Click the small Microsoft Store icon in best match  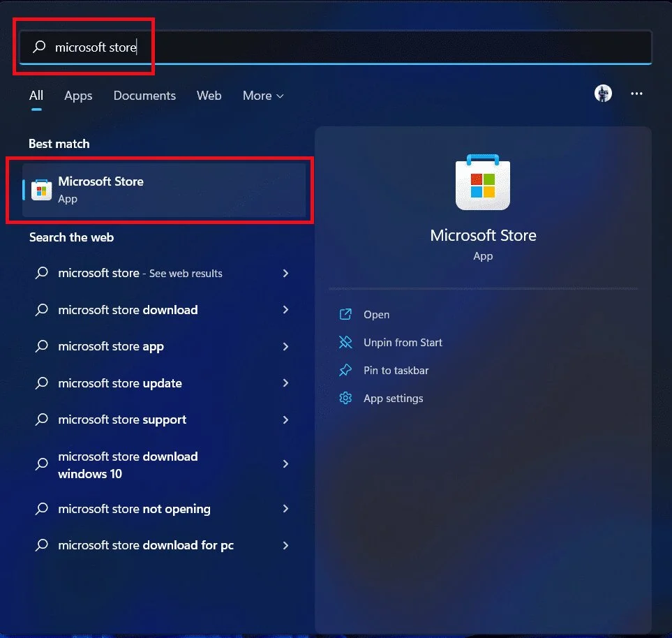(x=42, y=190)
